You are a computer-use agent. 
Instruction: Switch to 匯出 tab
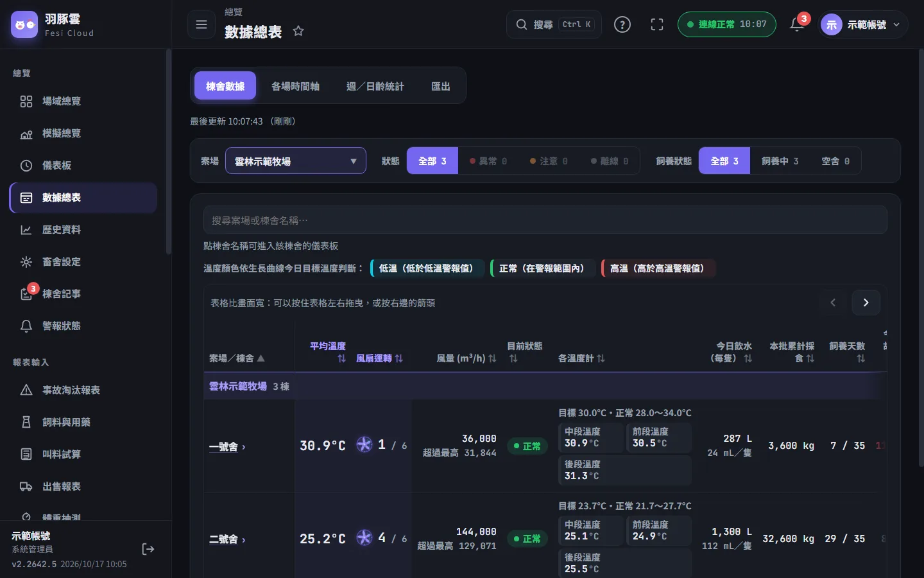[441, 86]
